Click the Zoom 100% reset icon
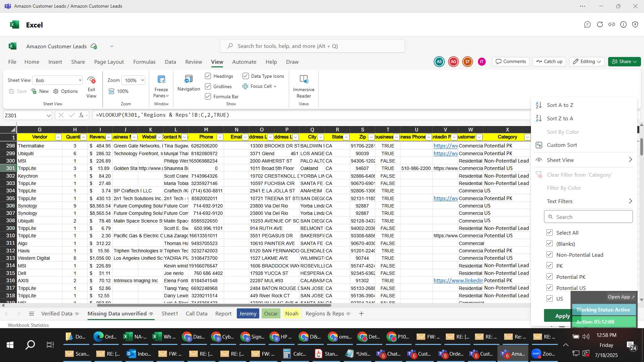644x362 pixels. tap(111, 91)
